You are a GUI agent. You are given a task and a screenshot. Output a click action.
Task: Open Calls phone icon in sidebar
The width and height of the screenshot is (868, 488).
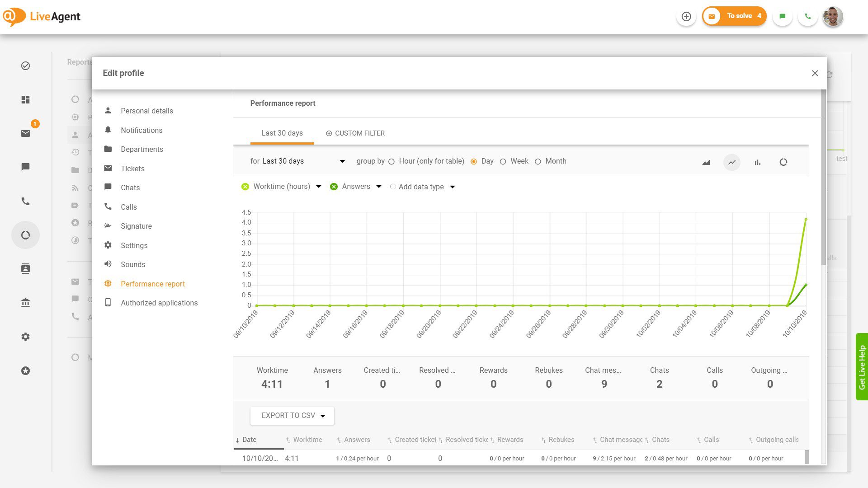point(26,201)
